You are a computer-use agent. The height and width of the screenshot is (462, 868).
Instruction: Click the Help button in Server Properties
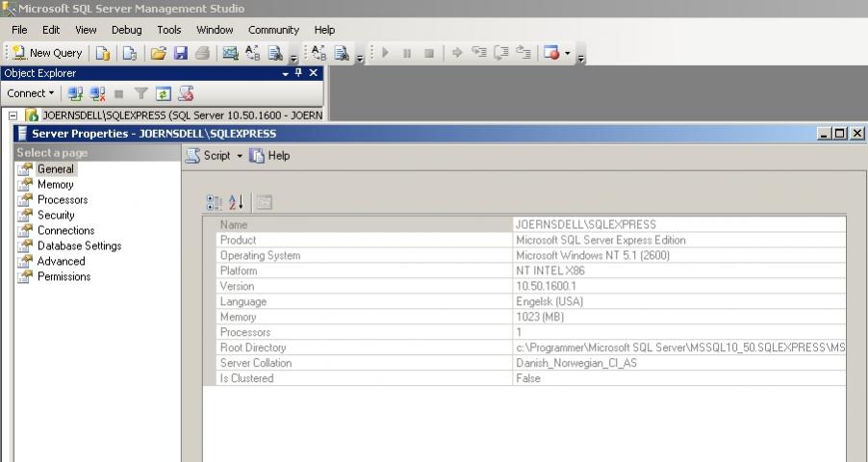click(270, 156)
